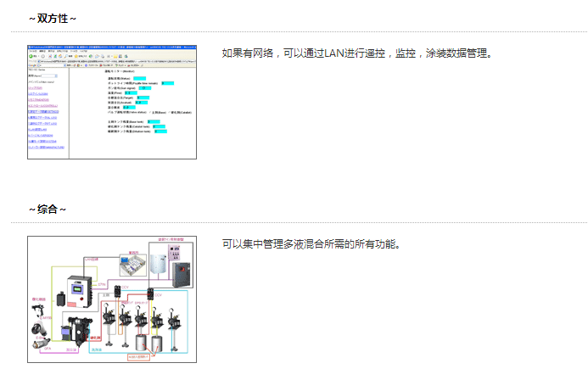This screenshot has height=380, width=588.
Task: Click the 双方性 section heading
Action: point(53,19)
